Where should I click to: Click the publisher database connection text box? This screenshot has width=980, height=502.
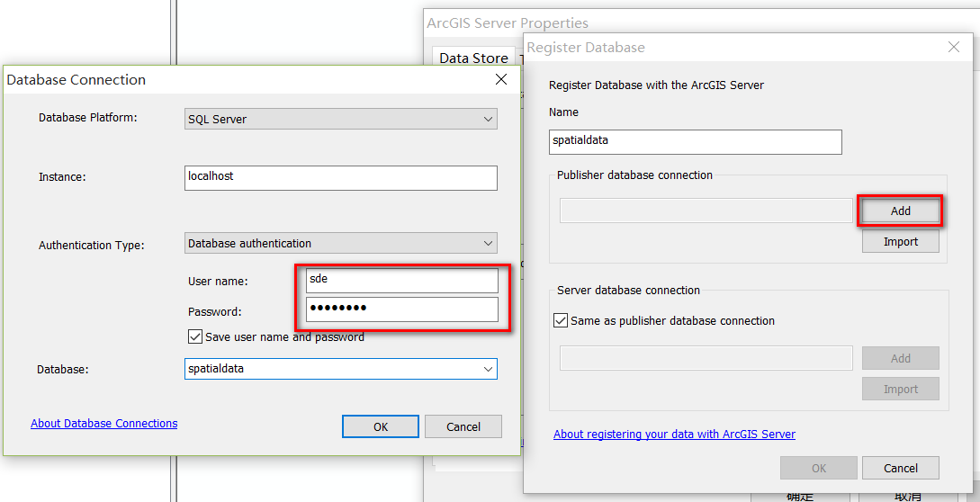(706, 211)
